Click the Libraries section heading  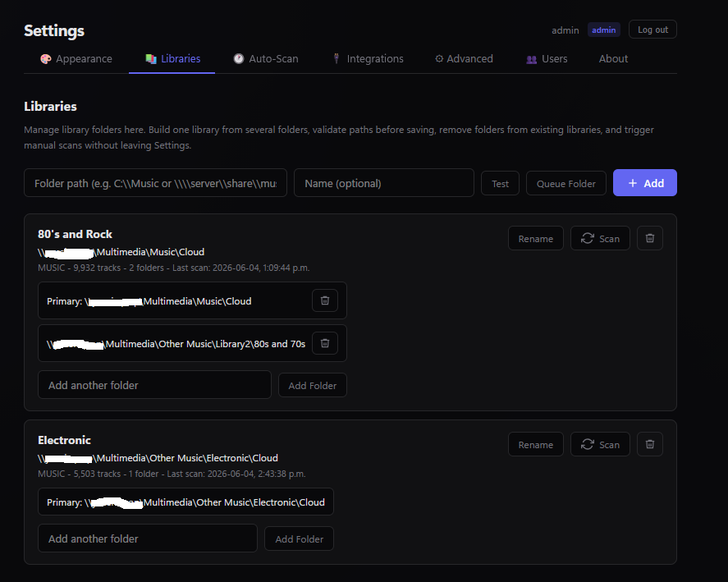pyautogui.click(x=50, y=107)
